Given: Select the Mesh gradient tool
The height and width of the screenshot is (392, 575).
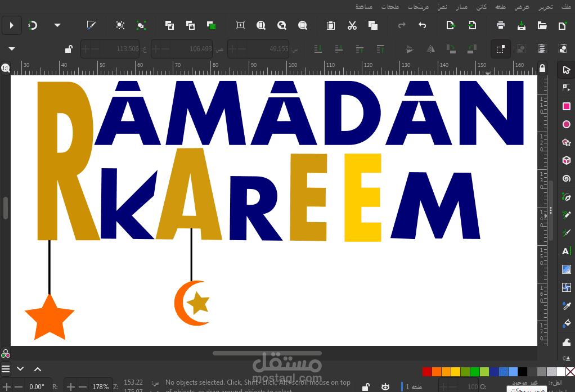Looking at the screenshot, I should click(566, 287).
